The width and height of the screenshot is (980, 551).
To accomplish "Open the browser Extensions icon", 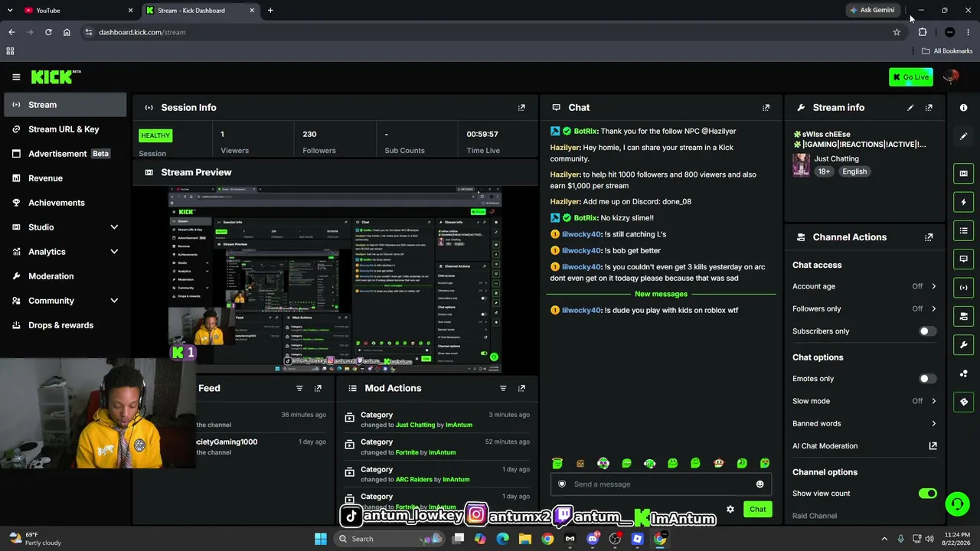I will click(x=923, y=32).
